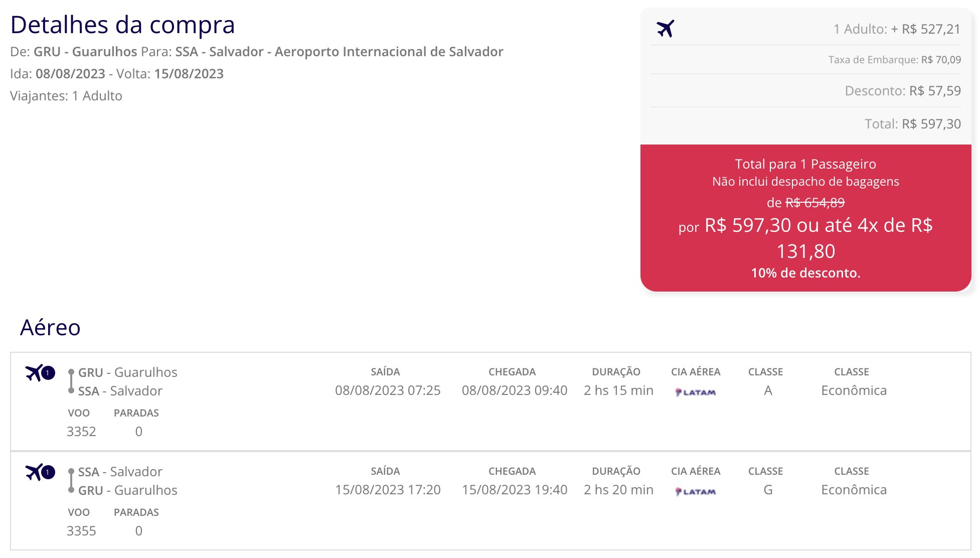
Task: Click GRU - Guarulhos in outbound flight row
Action: click(x=127, y=372)
